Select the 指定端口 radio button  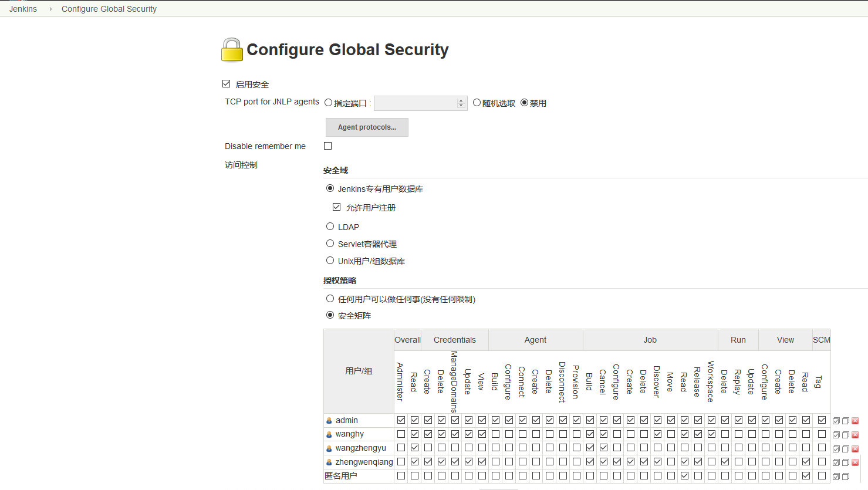(x=329, y=103)
